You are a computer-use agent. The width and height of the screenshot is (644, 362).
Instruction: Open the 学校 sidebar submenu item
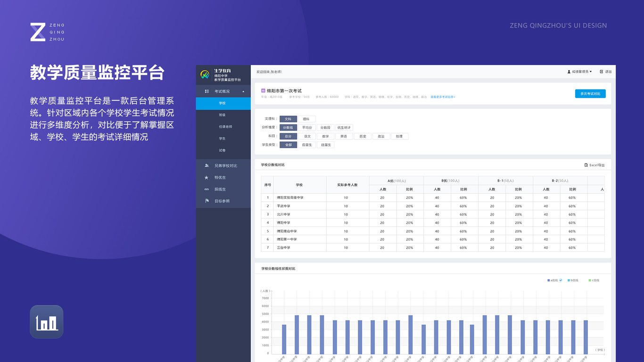[x=223, y=103]
